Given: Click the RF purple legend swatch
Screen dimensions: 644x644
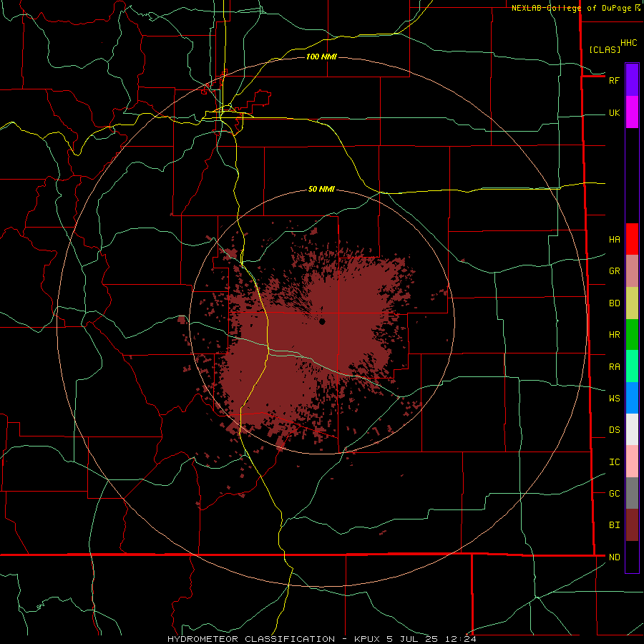Looking at the screenshot, I should (632, 80).
